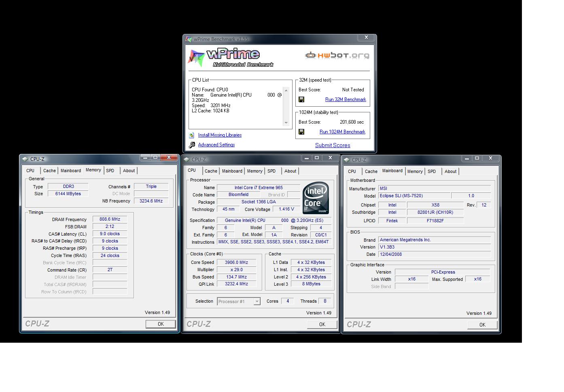Click the QPI Link 3232.4 MHz field
This screenshot has width=564, height=392.
coord(236,284)
